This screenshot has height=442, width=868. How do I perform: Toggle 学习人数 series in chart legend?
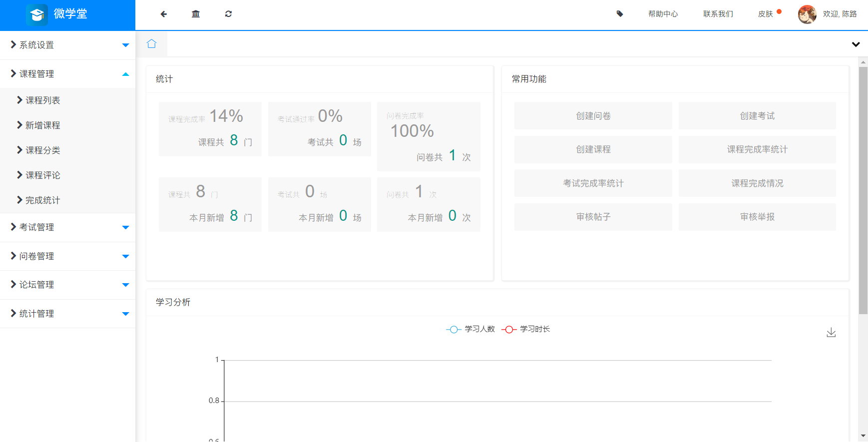(470, 329)
